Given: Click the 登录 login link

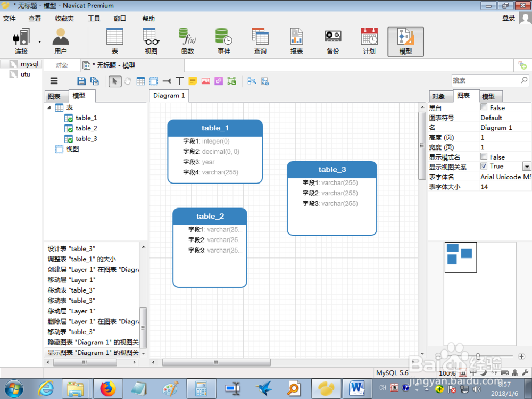Looking at the screenshot, I should [508, 18].
